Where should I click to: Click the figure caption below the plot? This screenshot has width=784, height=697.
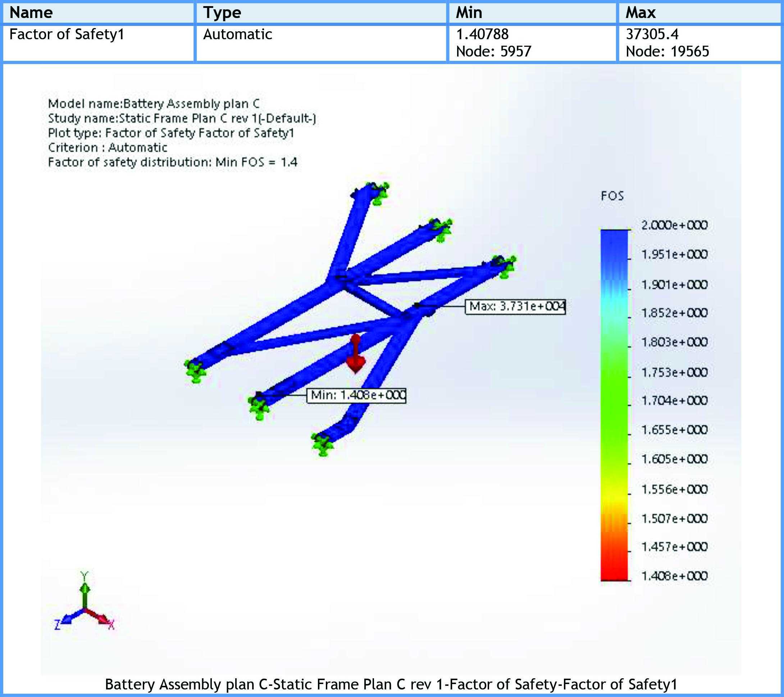[x=391, y=684]
